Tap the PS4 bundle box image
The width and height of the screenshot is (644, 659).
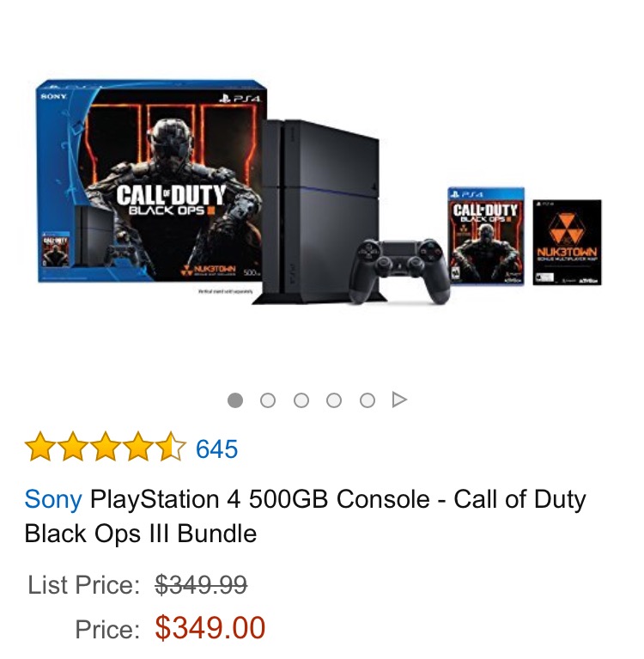coord(151,181)
